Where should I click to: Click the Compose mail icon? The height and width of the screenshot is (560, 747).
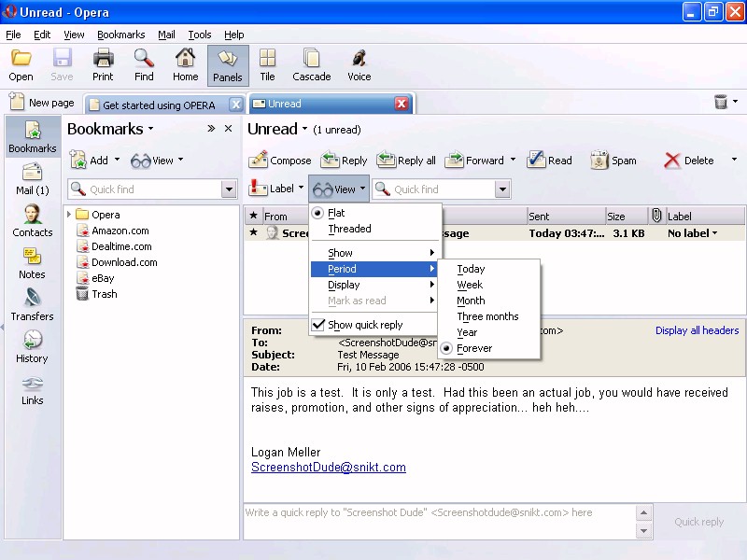[x=259, y=161]
